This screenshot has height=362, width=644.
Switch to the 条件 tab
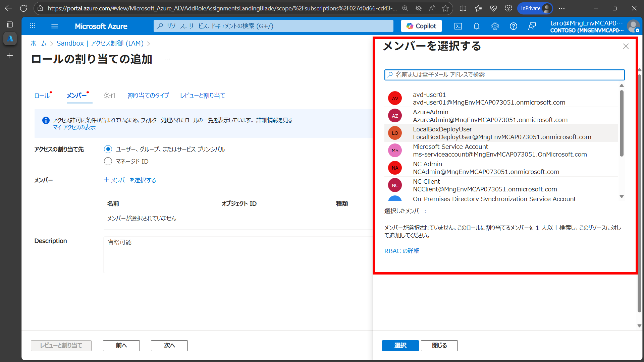click(x=110, y=96)
